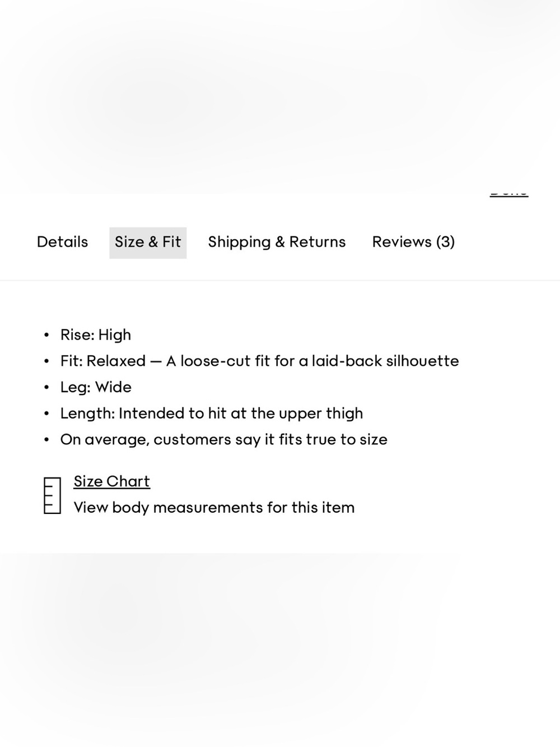
Task: Click the bullet beside 'Length: Intended'
Action: click(x=46, y=414)
